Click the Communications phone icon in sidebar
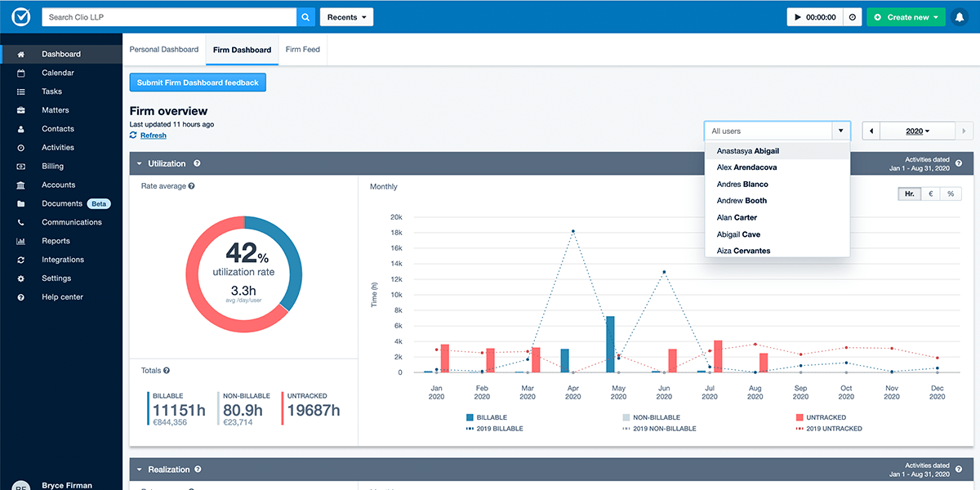The image size is (980, 490). pyautogui.click(x=21, y=222)
